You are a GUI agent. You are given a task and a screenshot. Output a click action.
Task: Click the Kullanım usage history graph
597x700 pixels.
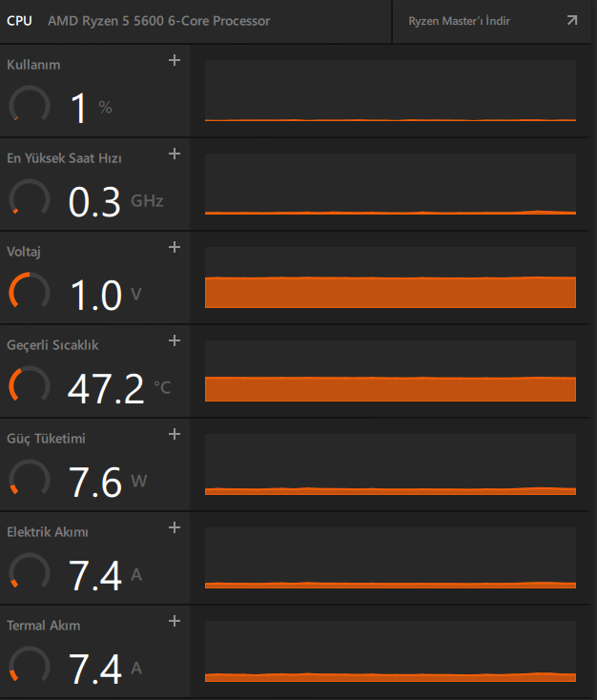pos(390,92)
